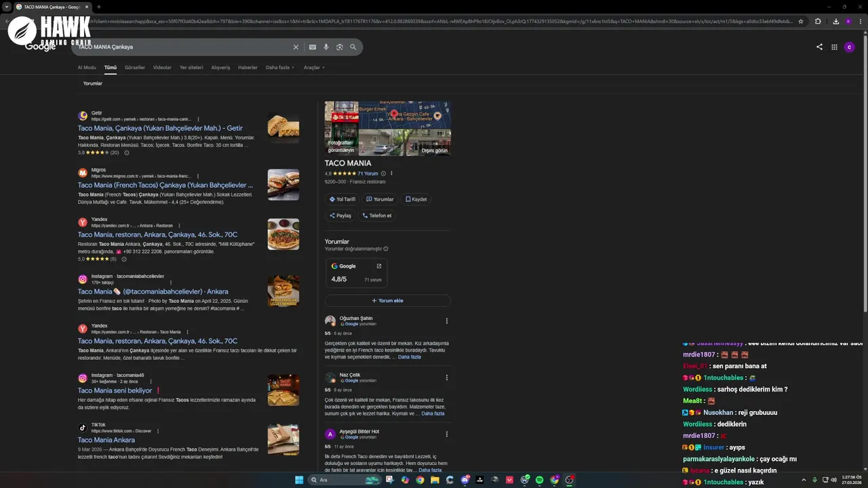Open three-dot menu next to TACO MANIA rating
Image resolution: width=868 pixels, height=488 pixels.
(x=391, y=174)
